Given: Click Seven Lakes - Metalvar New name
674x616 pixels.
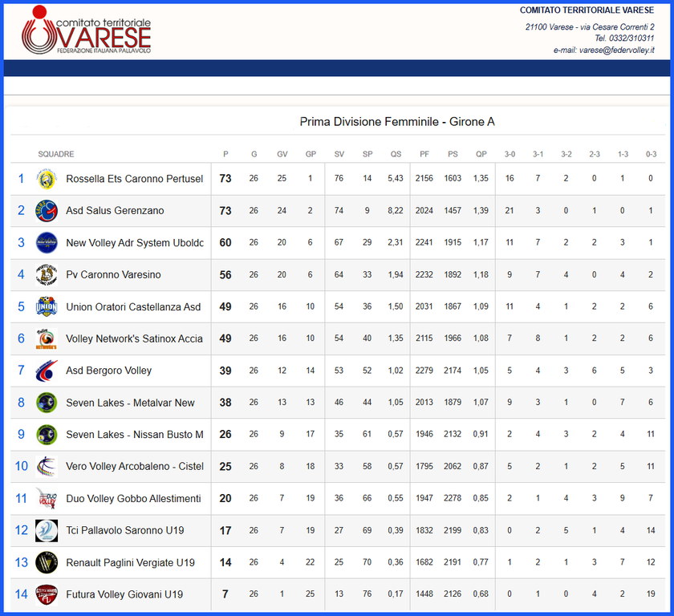Looking at the screenshot, I should tap(130, 403).
